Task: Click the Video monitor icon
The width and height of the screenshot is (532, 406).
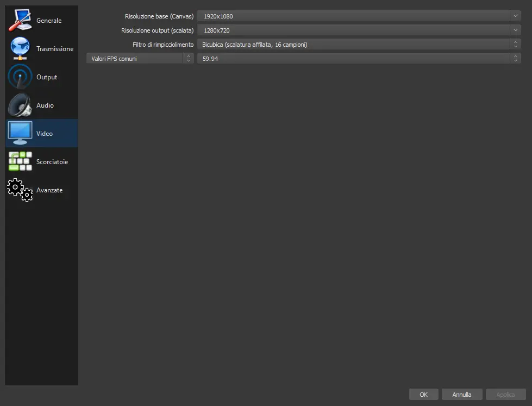Action: 20,133
